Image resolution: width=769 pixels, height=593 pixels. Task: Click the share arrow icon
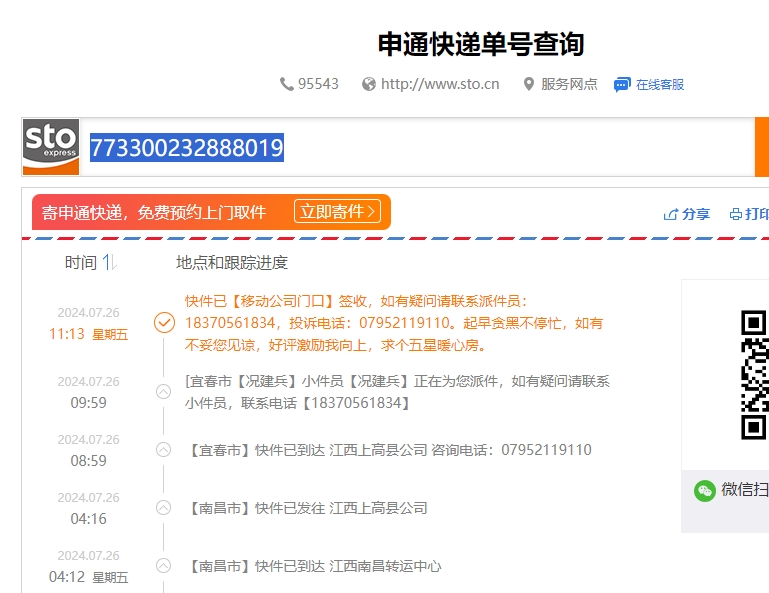[x=670, y=214]
